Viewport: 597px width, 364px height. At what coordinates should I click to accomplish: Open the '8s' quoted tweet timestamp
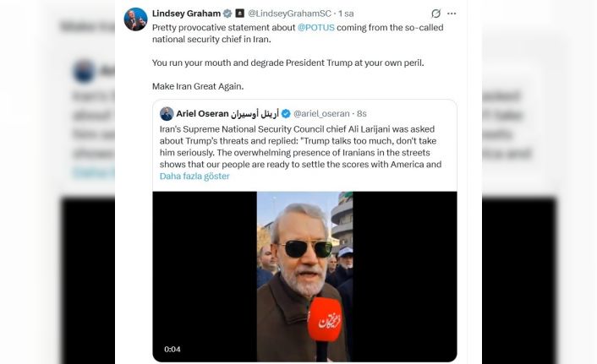click(362, 114)
